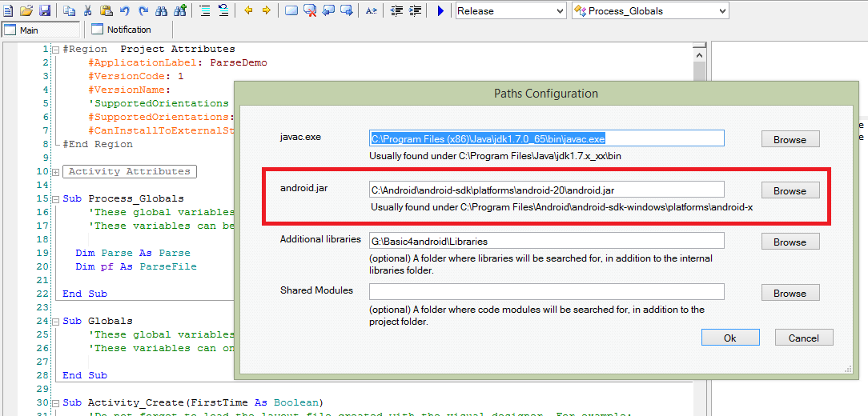Click the '#VersionCode: 1' line
Screen dimensions: 868x416
(135, 76)
